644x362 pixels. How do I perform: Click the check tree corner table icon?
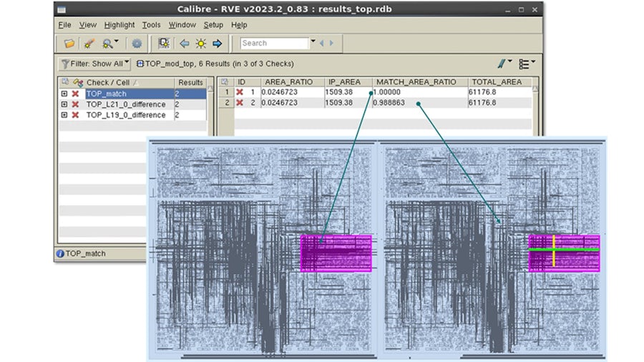[x=65, y=82]
